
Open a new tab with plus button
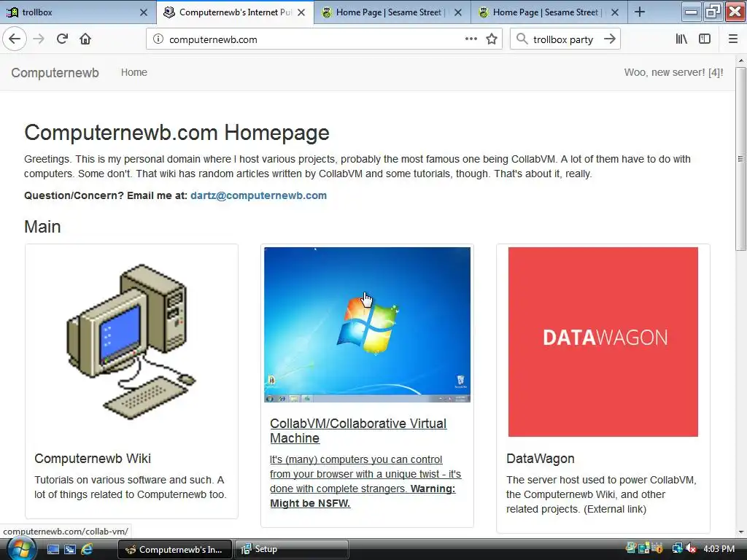click(x=640, y=12)
